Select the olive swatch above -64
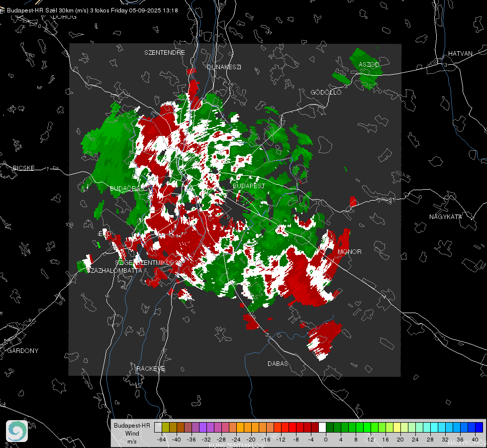 click(x=166, y=428)
